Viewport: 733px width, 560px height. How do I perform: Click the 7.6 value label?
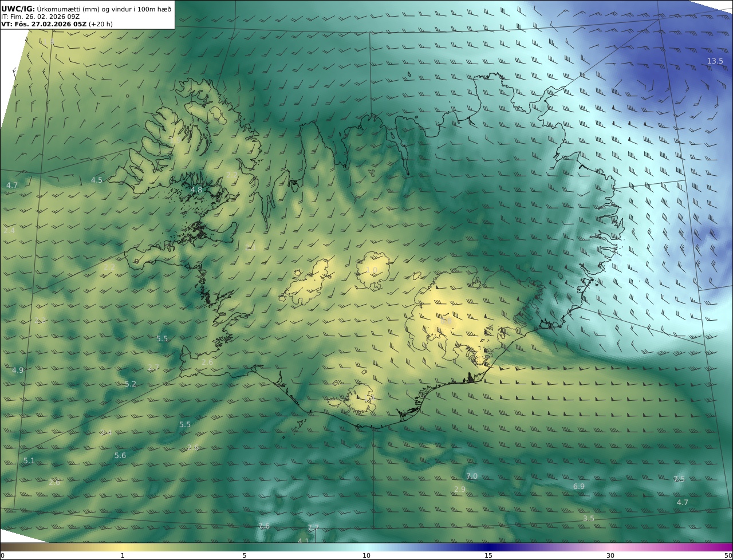pos(264,526)
